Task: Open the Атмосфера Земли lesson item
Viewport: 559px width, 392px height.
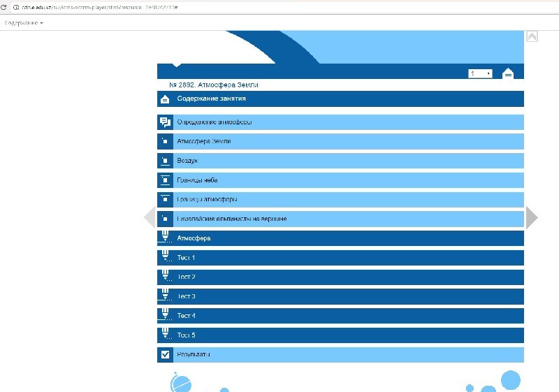Action: (204, 141)
